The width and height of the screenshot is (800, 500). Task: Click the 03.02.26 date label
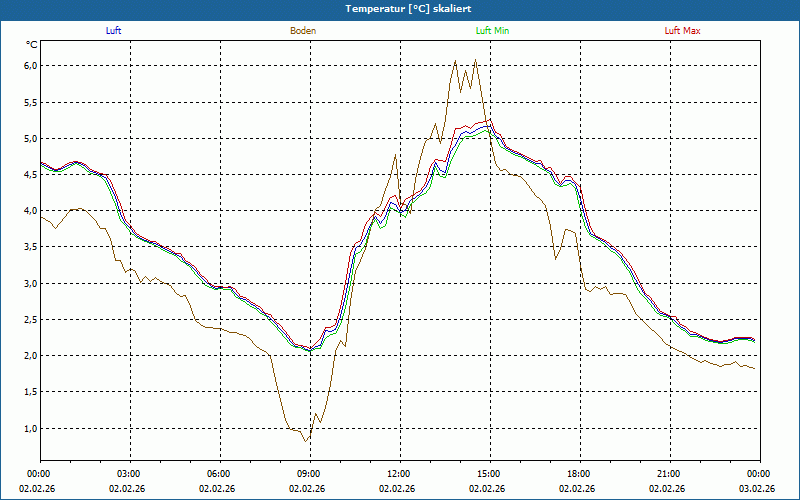[758, 489]
